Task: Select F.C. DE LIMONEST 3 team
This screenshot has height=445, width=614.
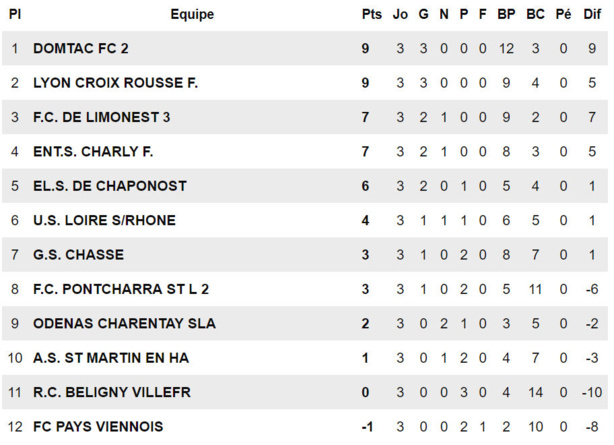Action: coord(101,117)
